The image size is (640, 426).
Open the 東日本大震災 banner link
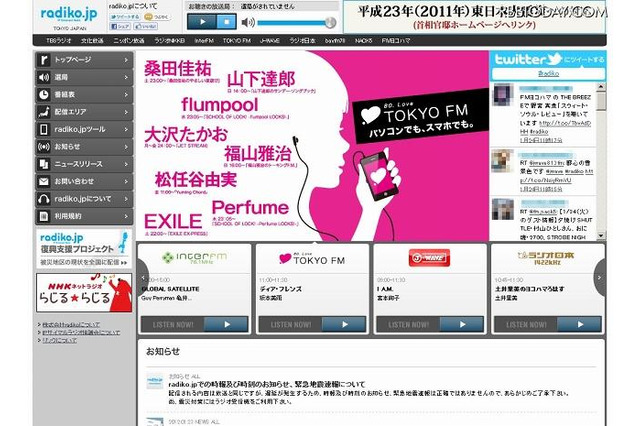[475, 17]
